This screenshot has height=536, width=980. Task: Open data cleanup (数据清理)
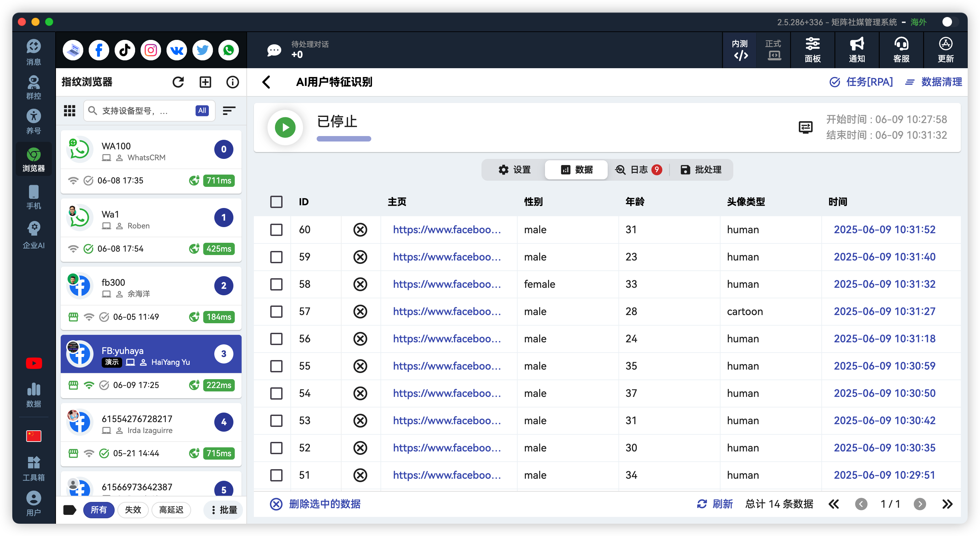coord(933,82)
